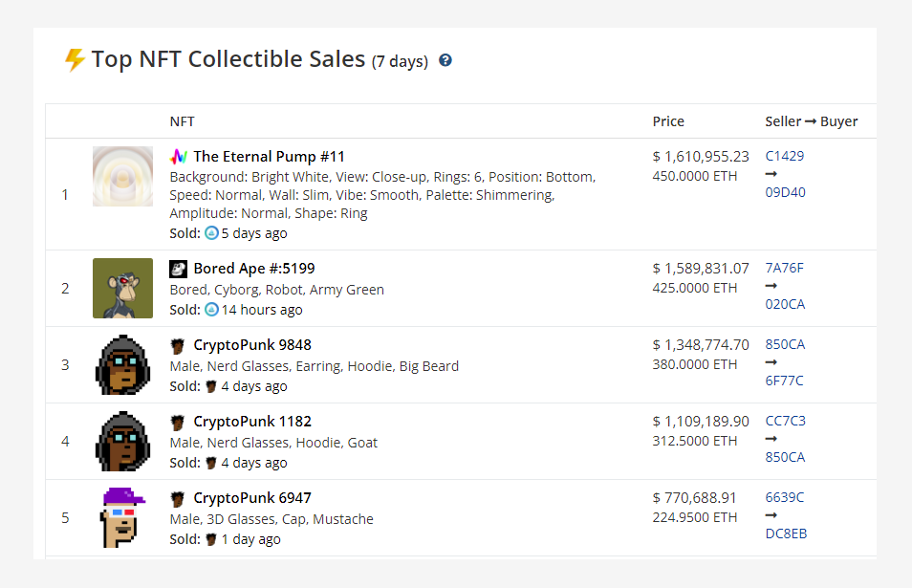Click the Eternal Pump collection logo icon

tap(179, 157)
